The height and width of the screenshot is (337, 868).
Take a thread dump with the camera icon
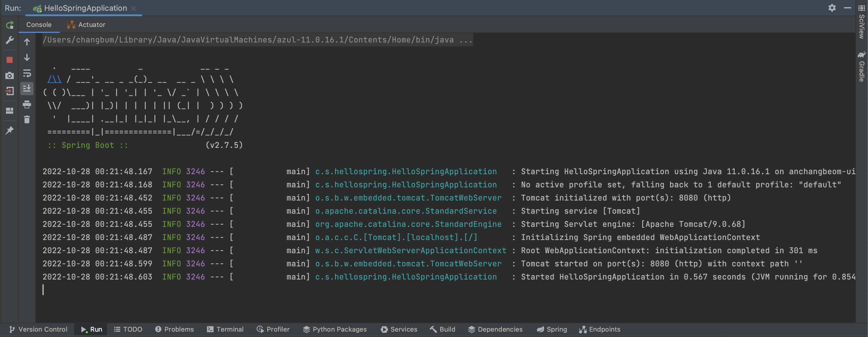[10, 75]
